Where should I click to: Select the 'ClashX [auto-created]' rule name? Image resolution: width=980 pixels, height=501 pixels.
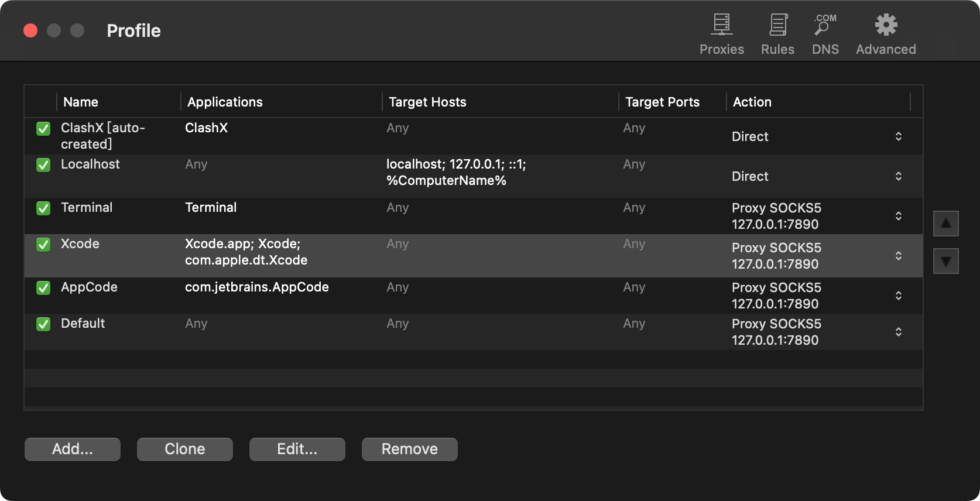[103, 136]
